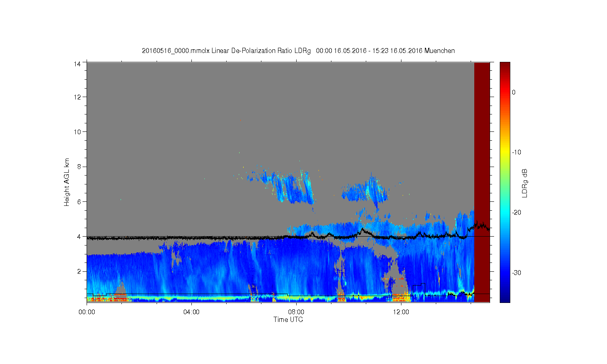Click the colorbar value label 0
Viewport: 607px width, 364px height.
(x=514, y=92)
